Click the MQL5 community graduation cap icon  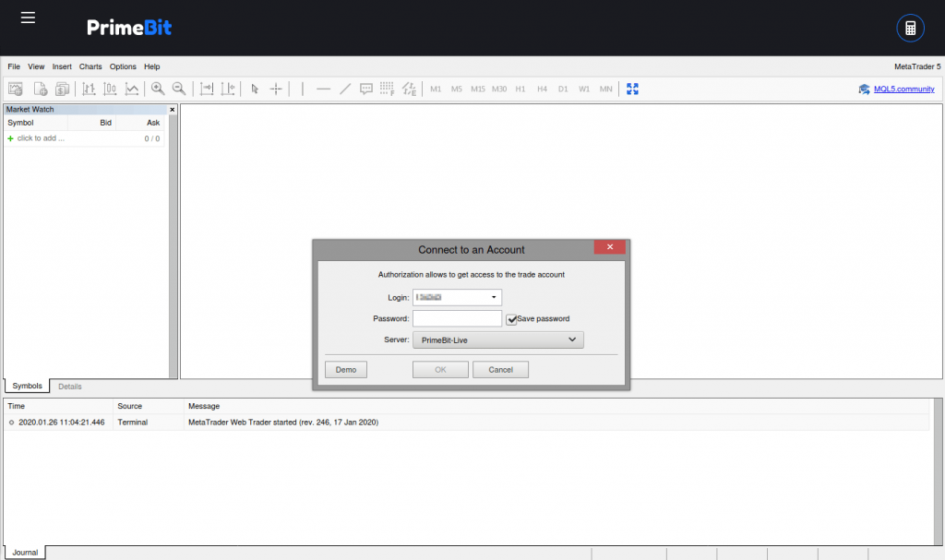click(864, 89)
